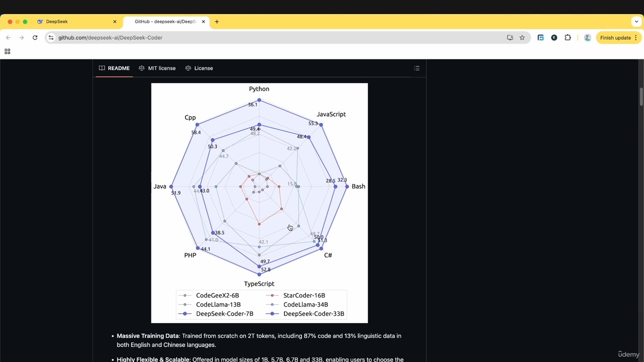Click the browser forward arrow
644x362 pixels.
point(21,38)
